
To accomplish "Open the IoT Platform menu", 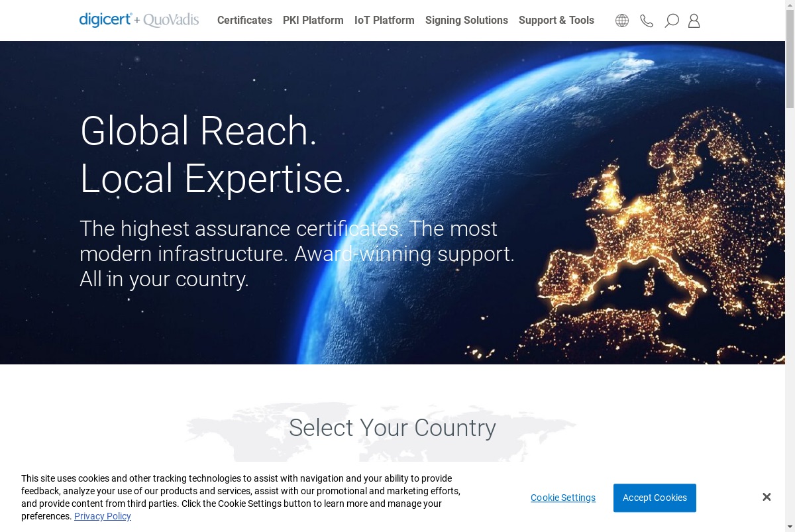I will (384, 21).
